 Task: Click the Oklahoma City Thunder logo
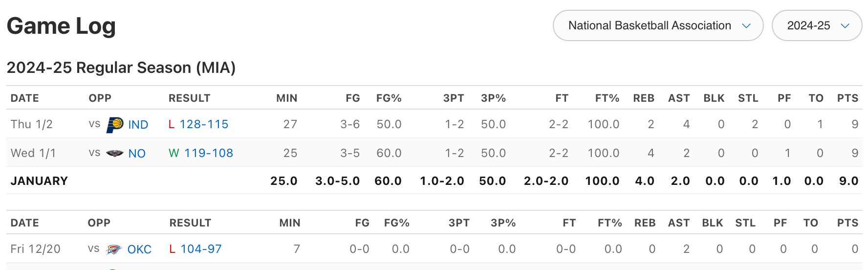click(x=113, y=249)
